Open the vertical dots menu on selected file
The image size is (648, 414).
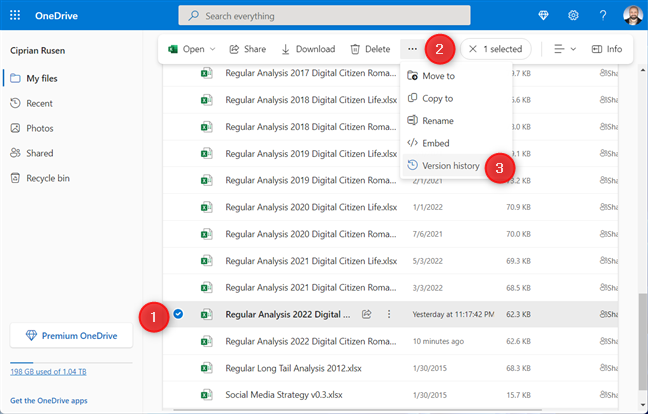(x=389, y=314)
